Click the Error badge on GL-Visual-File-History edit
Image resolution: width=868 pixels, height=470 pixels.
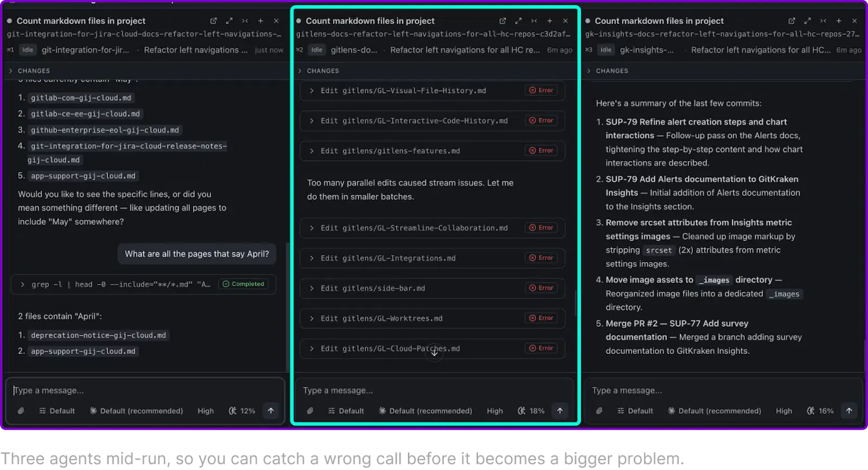click(x=541, y=90)
